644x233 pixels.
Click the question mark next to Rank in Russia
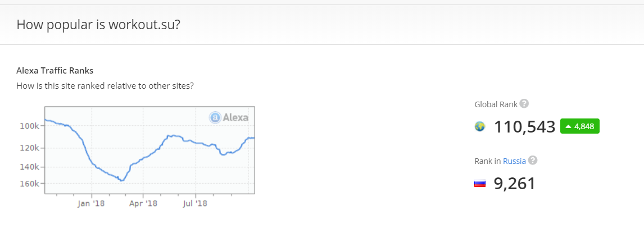pos(533,161)
